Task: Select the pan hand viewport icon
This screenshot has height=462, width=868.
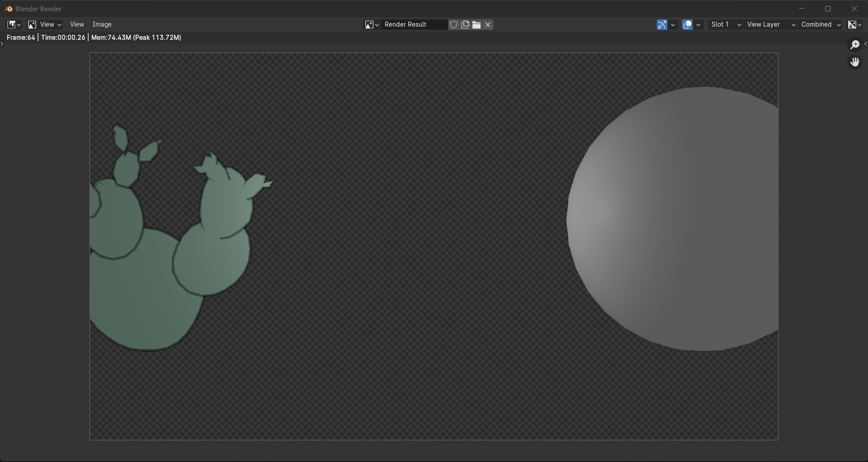Action: click(x=854, y=62)
